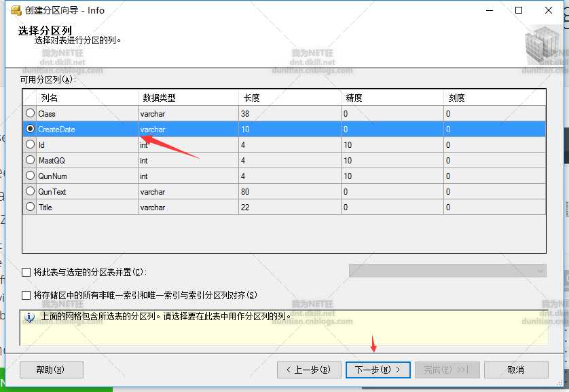Choose the Id column radio button

click(30, 144)
